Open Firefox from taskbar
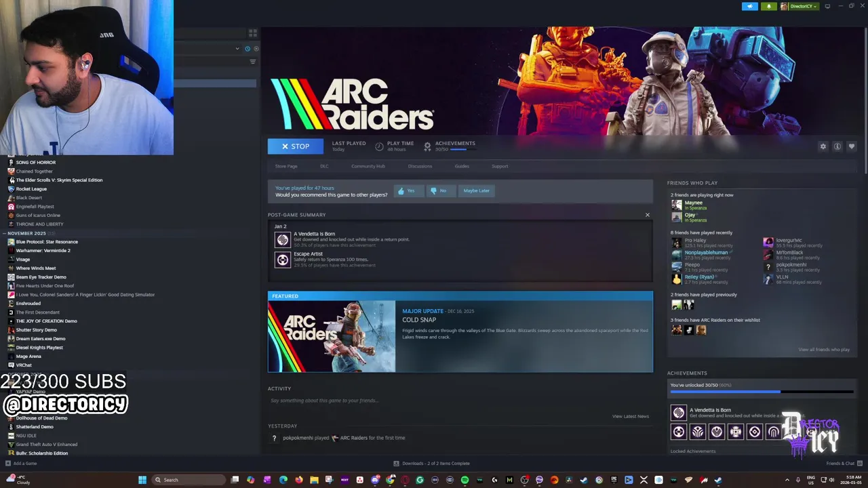868x488 pixels. click(x=299, y=480)
